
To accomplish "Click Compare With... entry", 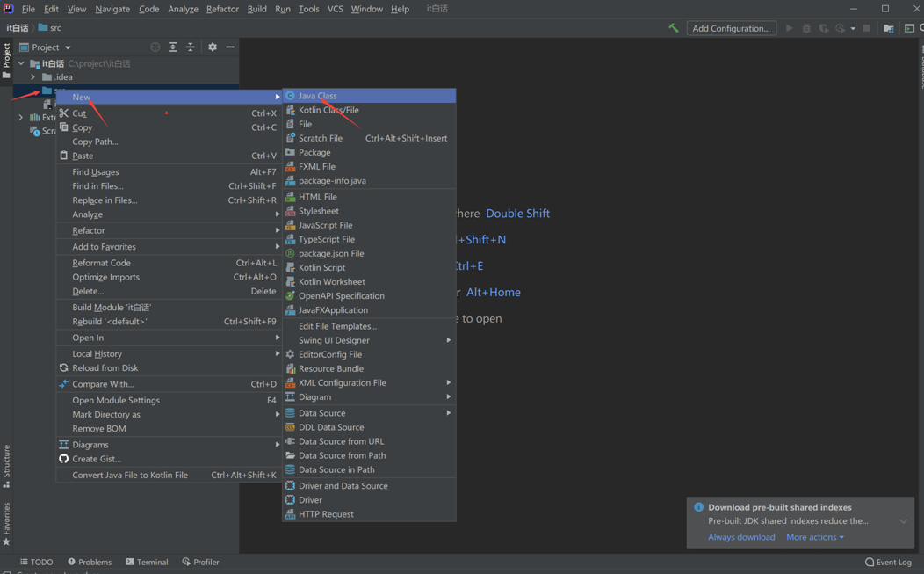I will [169, 383].
